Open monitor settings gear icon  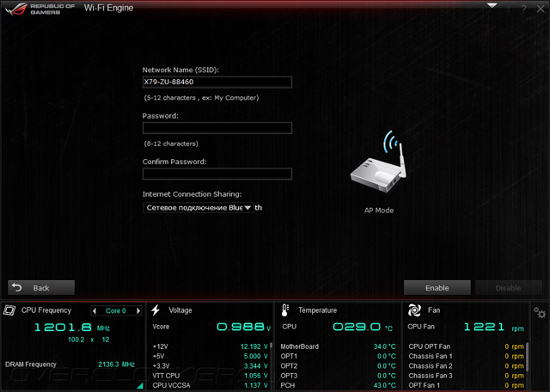pyautogui.click(x=540, y=312)
